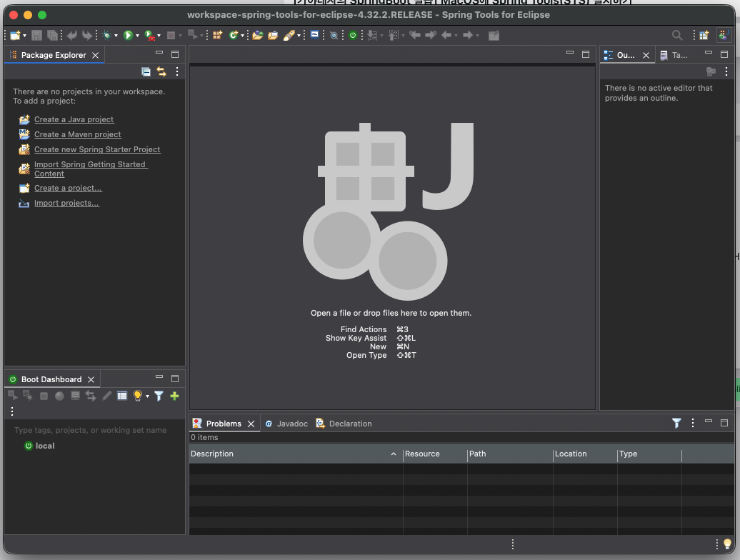Click the Boot Dashboard filter text field
The image size is (740, 560).
pyautogui.click(x=94, y=430)
